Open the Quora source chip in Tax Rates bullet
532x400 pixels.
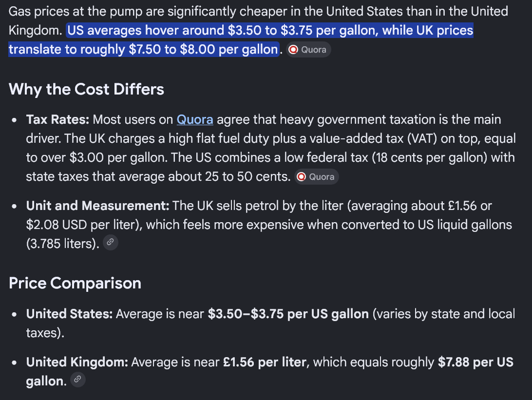click(x=316, y=177)
